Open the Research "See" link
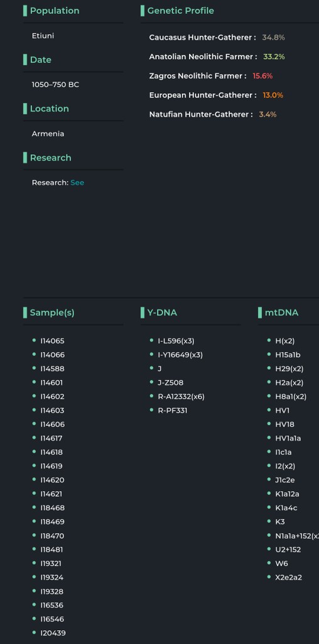The width and height of the screenshot is (319, 644). point(77,182)
